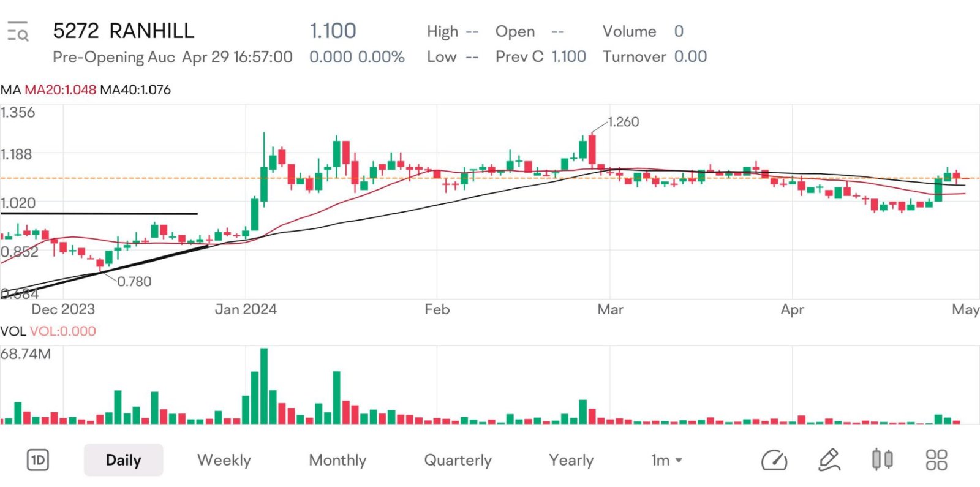The width and height of the screenshot is (980, 487).
Task: Switch chart type with the candlestick icon
Action: (882, 459)
